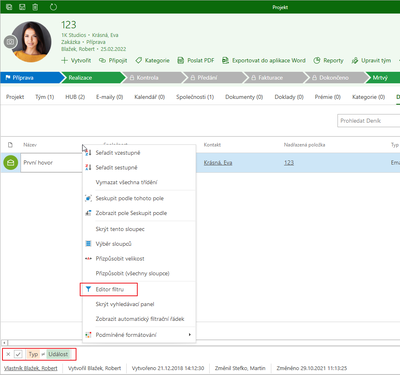400x375 pixels.
Task: Click into the Prohledat Deník search field
Action: point(368,121)
